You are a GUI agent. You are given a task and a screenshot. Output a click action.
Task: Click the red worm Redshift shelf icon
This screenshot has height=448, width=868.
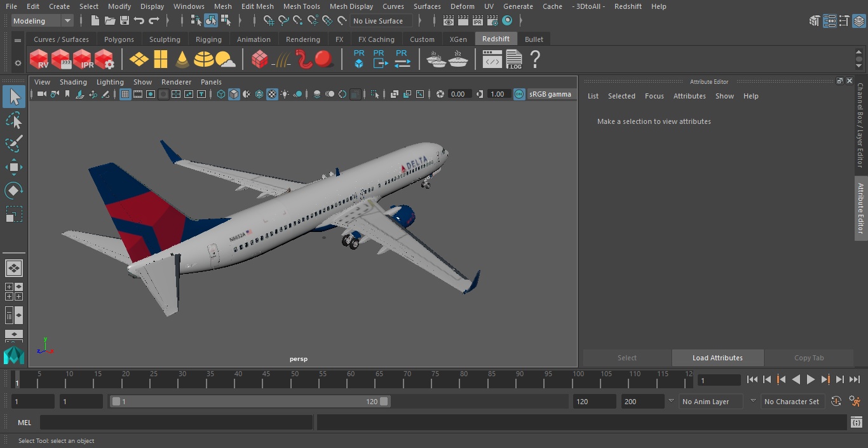tap(304, 59)
